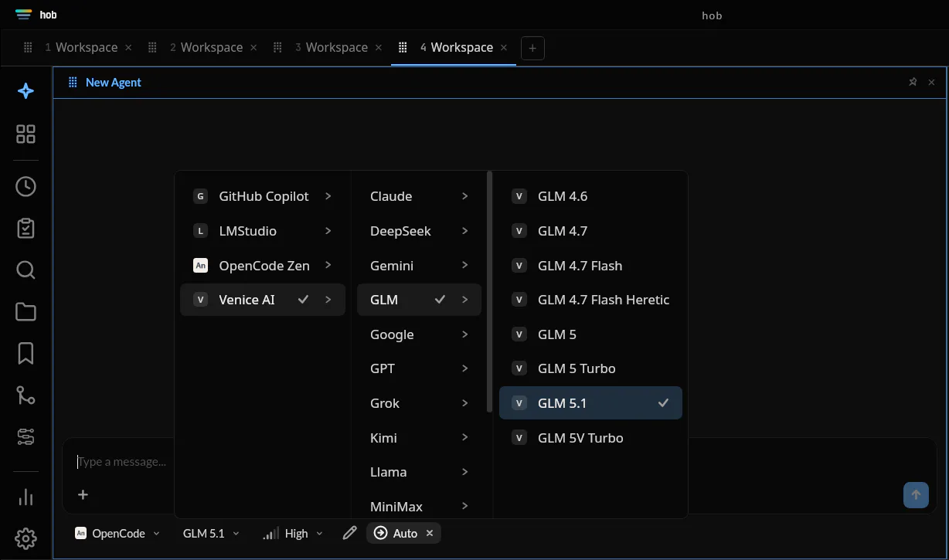Open the bar chart stats sidebar icon

pyautogui.click(x=26, y=497)
